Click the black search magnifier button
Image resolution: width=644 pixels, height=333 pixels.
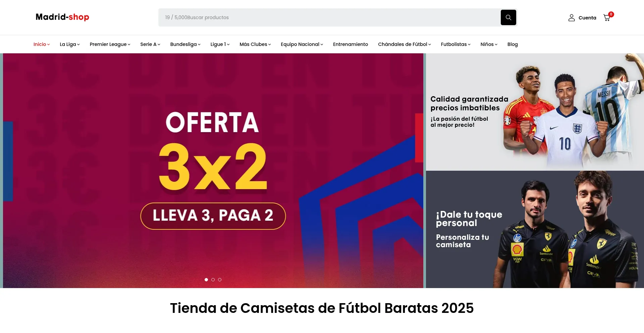click(x=508, y=17)
